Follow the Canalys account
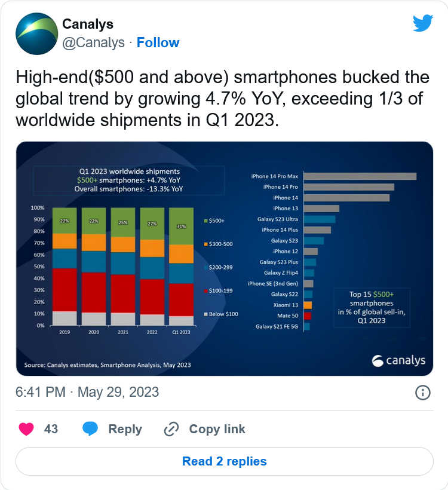The height and width of the screenshot is (490, 448). (x=158, y=42)
